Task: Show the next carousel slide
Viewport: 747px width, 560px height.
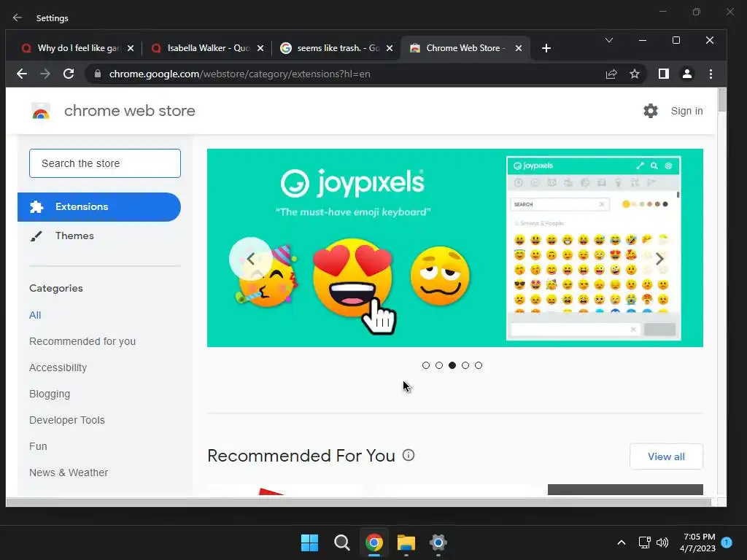Action: (659, 259)
